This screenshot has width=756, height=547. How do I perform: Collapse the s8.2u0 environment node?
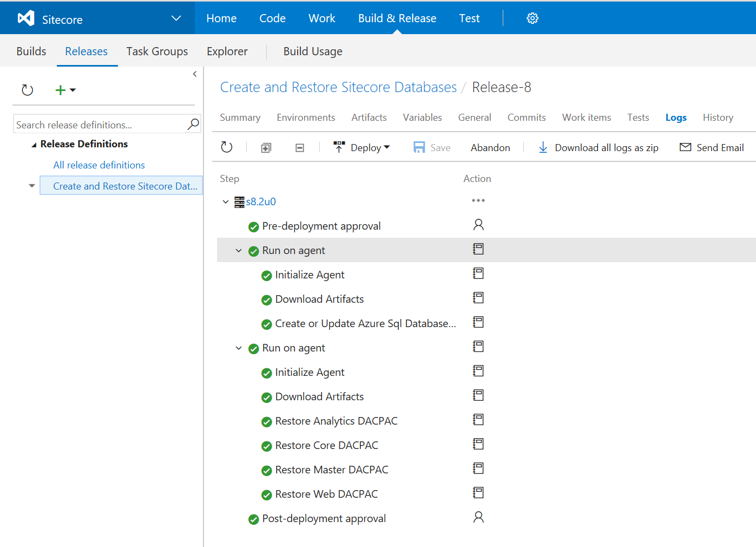point(226,202)
